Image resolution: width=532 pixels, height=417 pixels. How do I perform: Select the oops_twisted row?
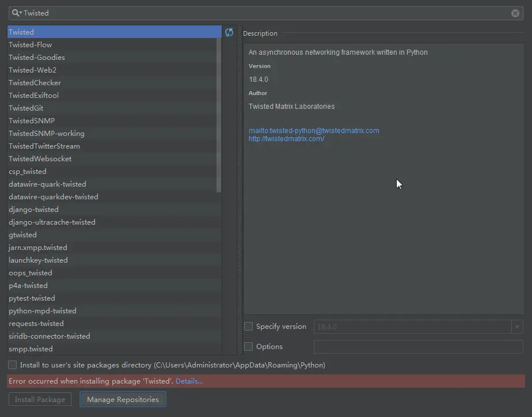point(115,273)
